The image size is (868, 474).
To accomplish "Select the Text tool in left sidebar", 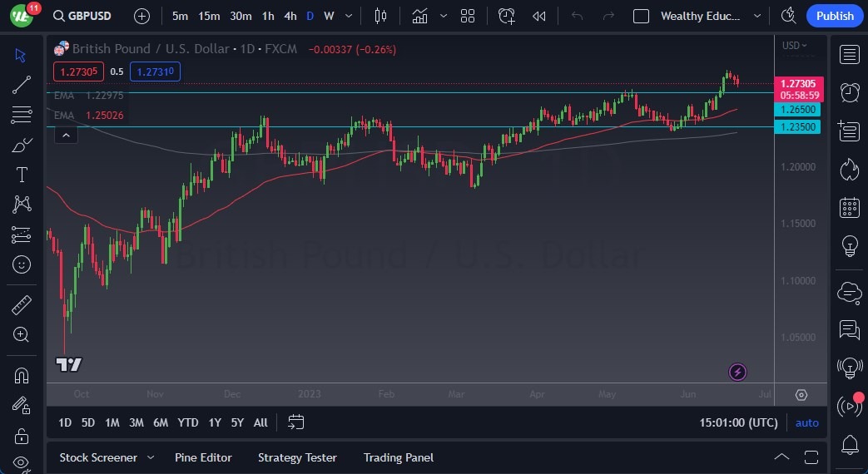I will pos(22,175).
